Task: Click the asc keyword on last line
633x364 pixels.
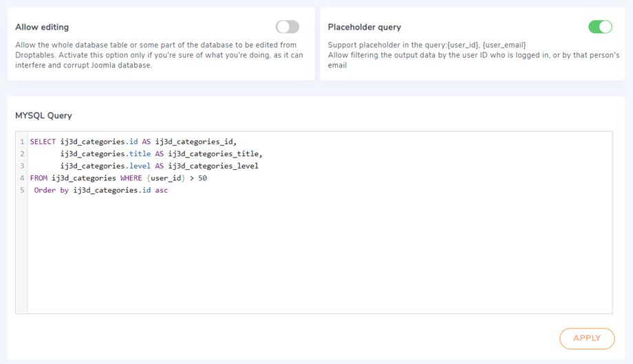Action: pyautogui.click(x=161, y=191)
